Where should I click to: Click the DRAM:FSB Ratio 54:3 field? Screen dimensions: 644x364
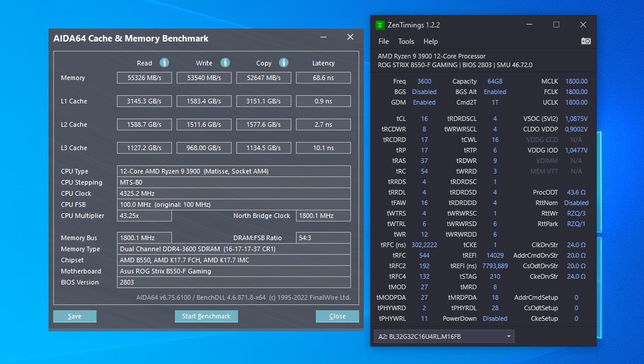323,238
